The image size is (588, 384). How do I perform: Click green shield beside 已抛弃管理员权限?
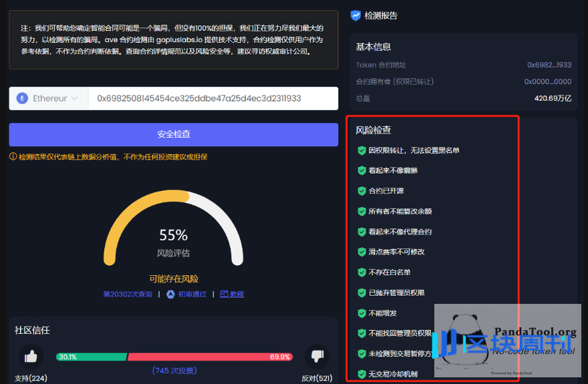coord(361,293)
